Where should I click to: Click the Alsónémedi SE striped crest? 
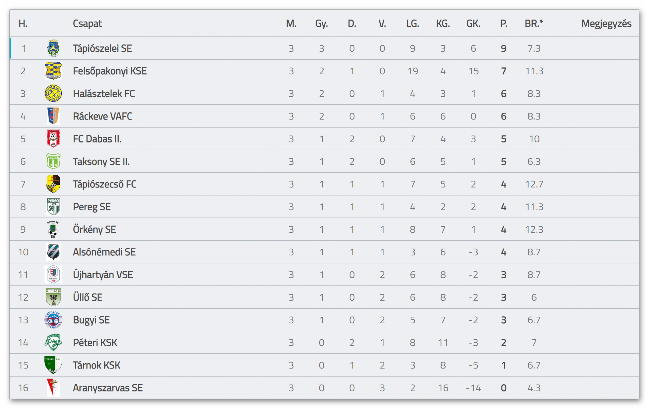click(x=53, y=252)
